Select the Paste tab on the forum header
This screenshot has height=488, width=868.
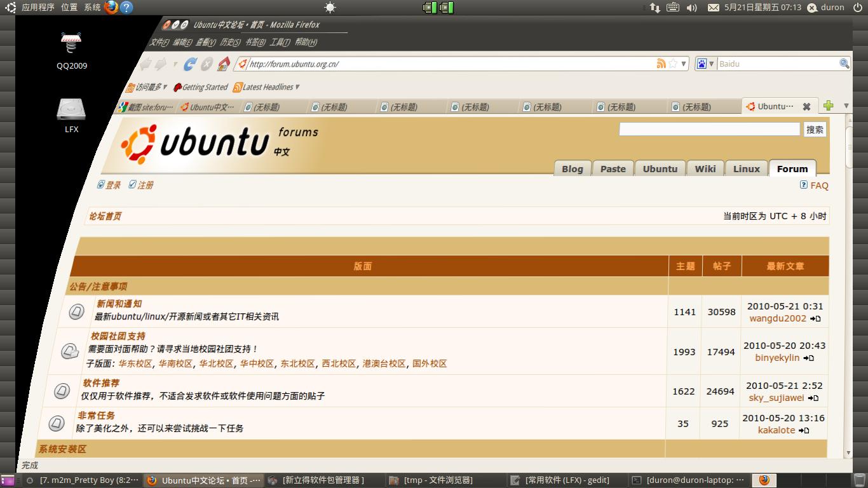(613, 168)
